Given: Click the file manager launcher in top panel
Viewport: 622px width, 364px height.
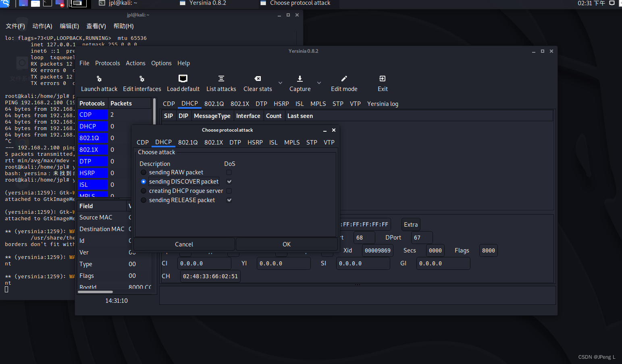Looking at the screenshot, I should [x=35, y=3].
